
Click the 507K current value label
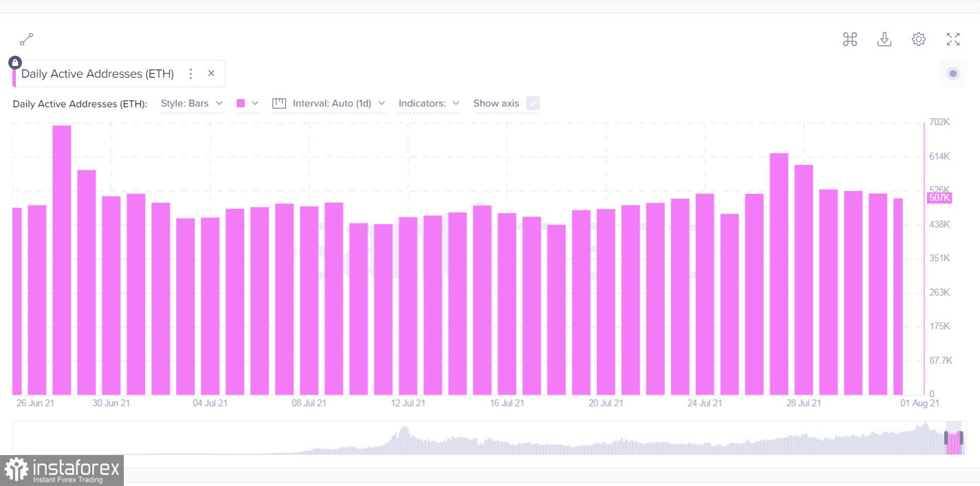click(x=939, y=198)
